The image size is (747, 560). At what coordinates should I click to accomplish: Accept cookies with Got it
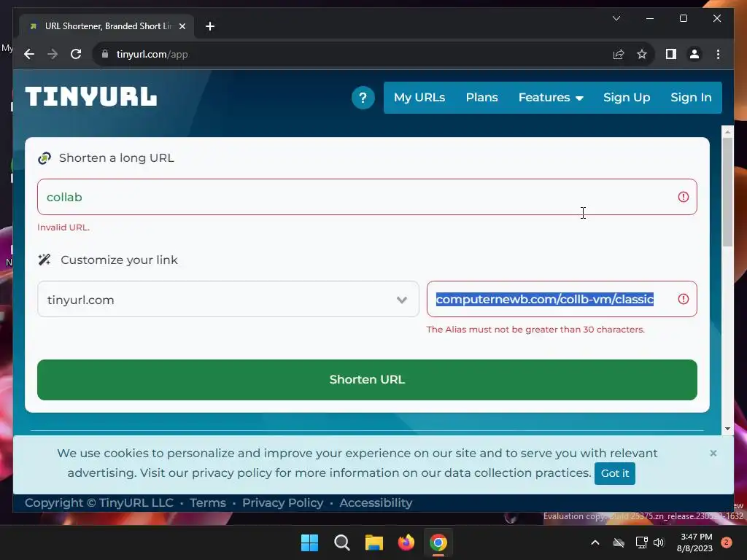614,473
